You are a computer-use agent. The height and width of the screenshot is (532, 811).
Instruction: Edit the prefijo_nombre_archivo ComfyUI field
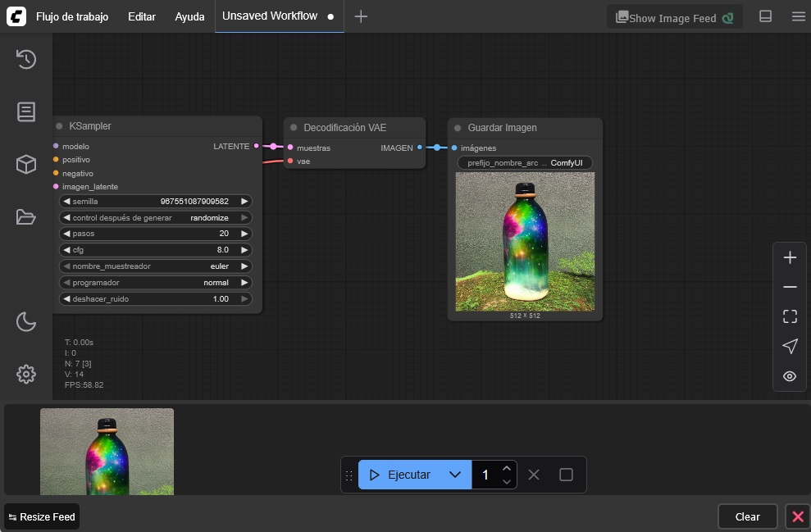[x=525, y=163]
